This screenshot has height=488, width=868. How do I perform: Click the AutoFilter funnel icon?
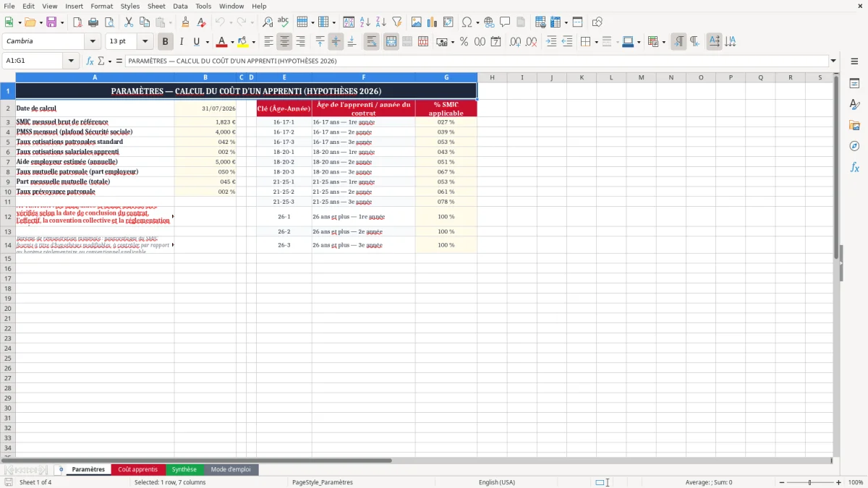(x=397, y=22)
